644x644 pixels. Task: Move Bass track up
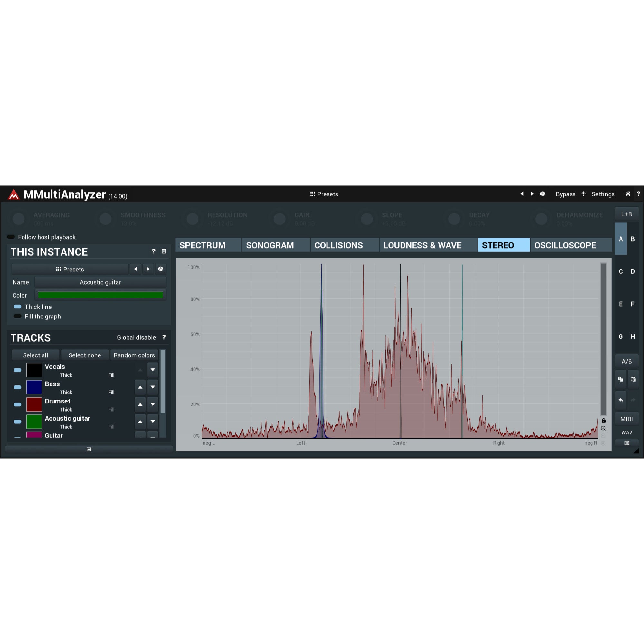(140, 387)
